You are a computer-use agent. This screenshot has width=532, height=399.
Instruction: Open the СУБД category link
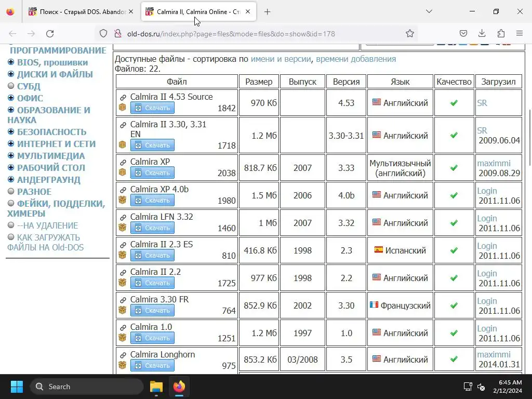29,86
